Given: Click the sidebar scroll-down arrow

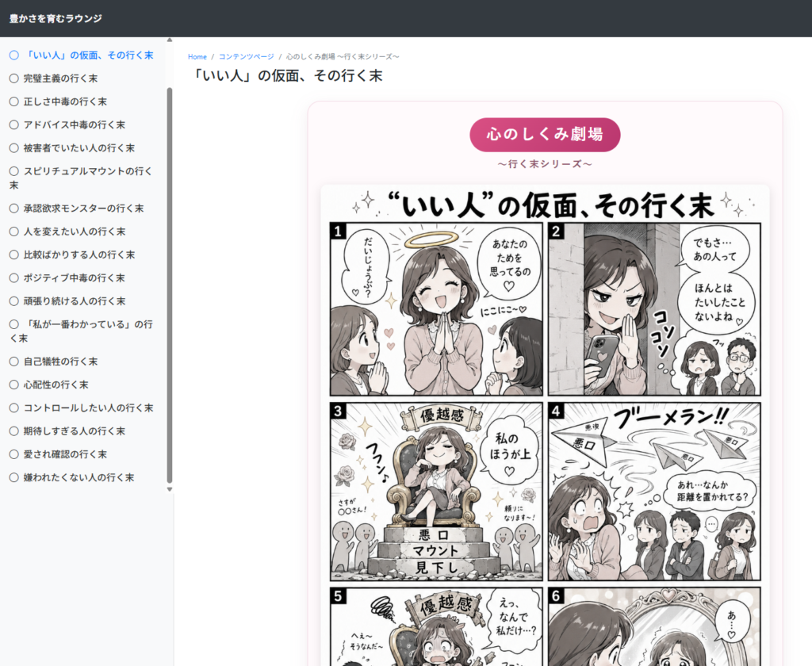Looking at the screenshot, I should [170, 489].
